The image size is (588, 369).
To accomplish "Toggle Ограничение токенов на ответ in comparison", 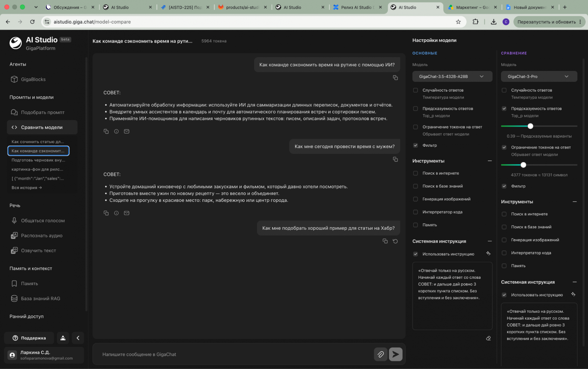I will 504,148.
